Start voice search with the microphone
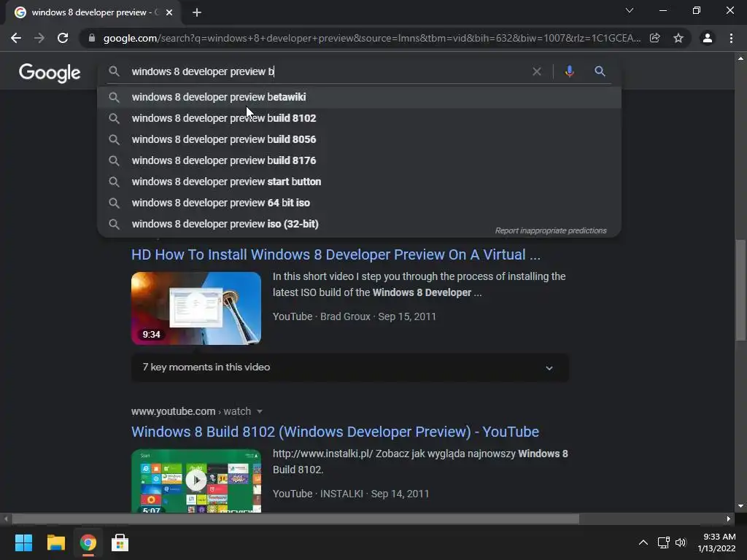 point(569,71)
